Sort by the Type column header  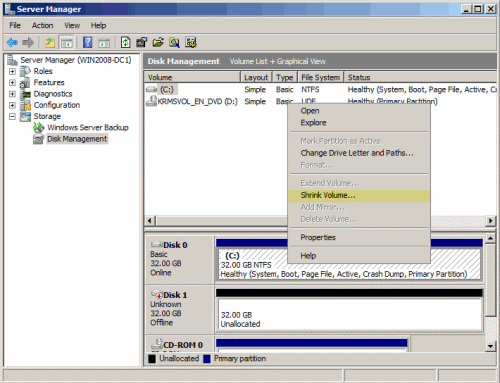coord(284,77)
